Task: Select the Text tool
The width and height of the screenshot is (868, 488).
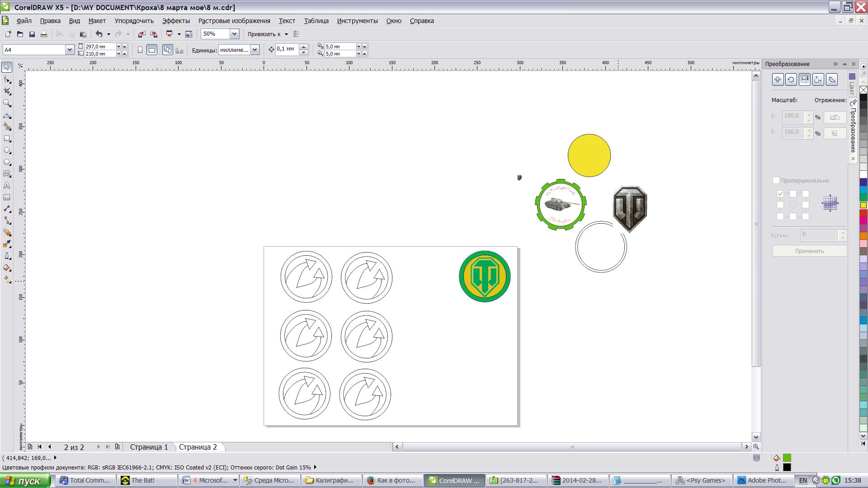Action: pos(7,185)
